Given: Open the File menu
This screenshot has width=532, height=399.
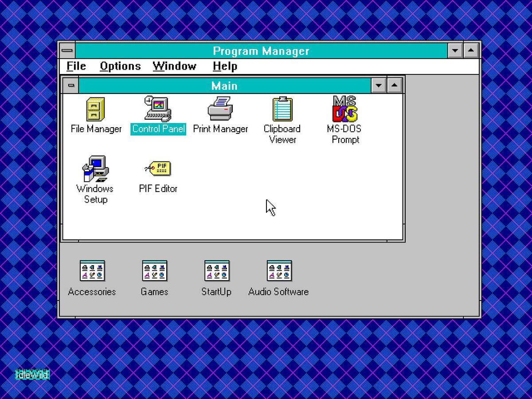Looking at the screenshot, I should (76, 66).
